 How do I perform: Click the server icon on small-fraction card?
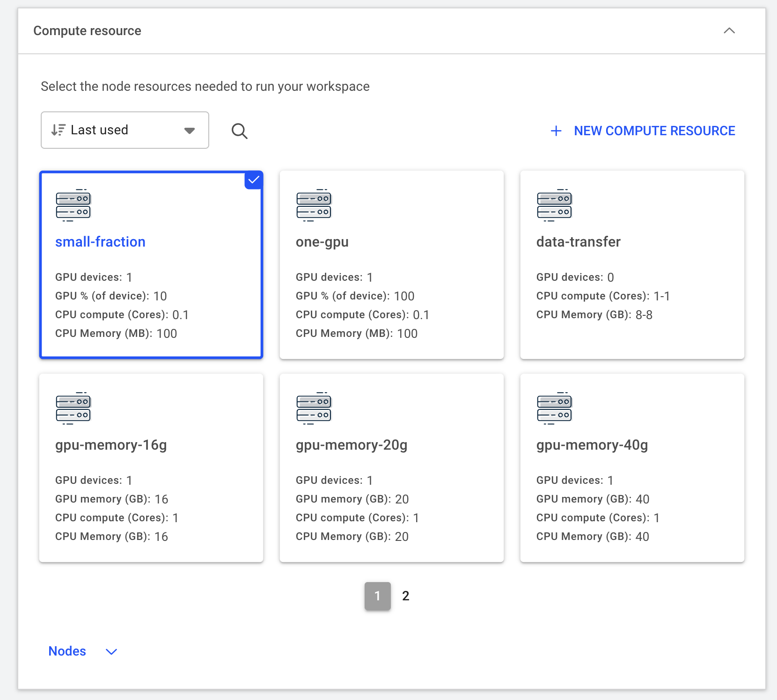(73, 205)
